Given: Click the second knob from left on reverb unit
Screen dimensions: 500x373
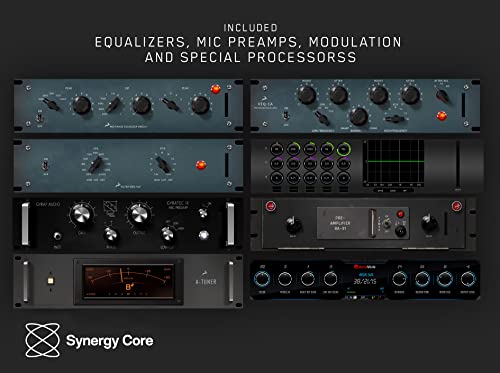Looking at the screenshot, I should (285, 279).
